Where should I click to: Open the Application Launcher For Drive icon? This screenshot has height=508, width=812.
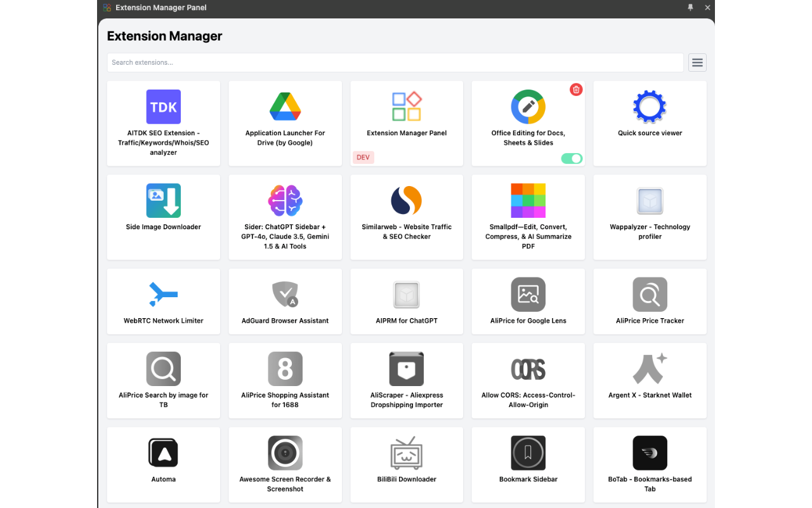pyautogui.click(x=285, y=107)
